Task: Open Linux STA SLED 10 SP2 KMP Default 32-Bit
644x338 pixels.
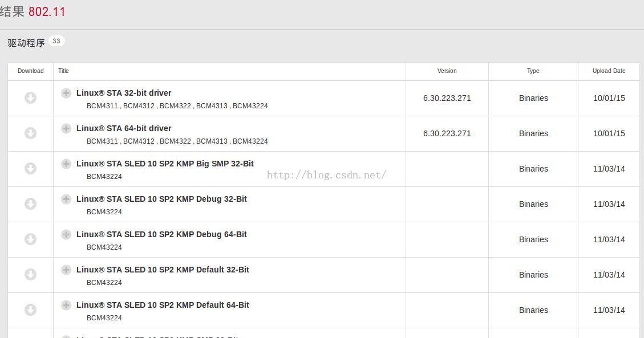Action: 163,270
